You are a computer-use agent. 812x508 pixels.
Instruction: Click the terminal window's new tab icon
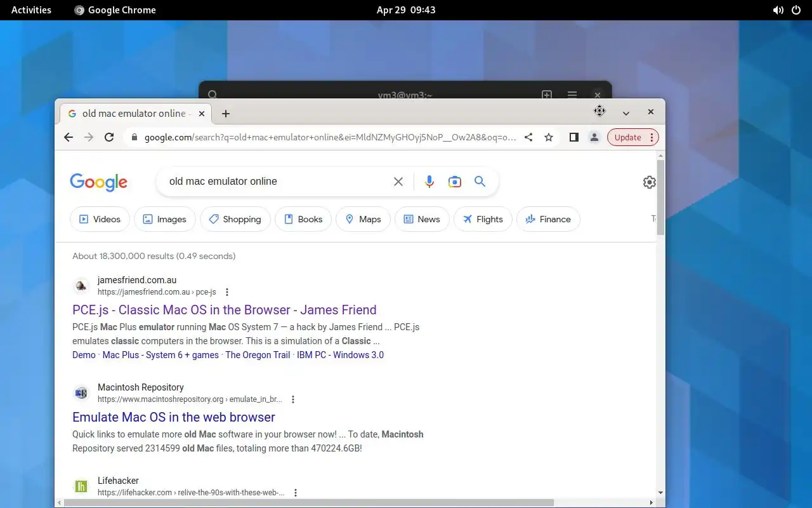click(x=547, y=95)
